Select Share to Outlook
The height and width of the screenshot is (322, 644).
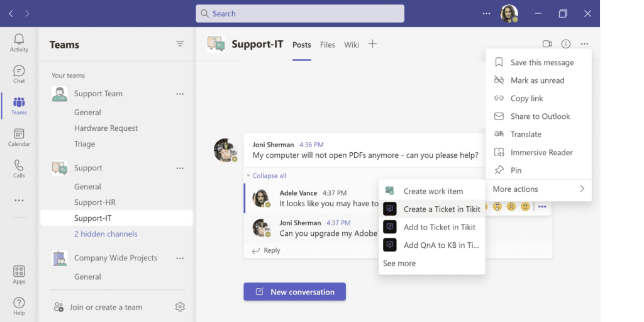[538, 116]
